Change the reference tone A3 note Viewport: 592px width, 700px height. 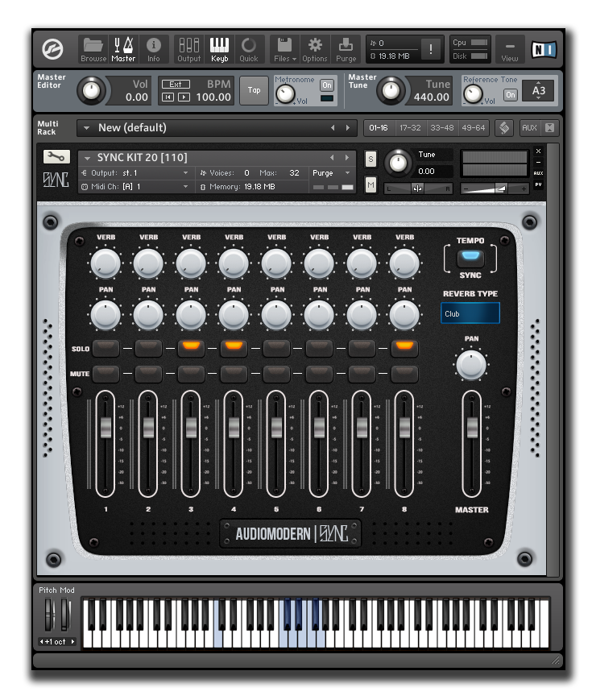tap(538, 91)
